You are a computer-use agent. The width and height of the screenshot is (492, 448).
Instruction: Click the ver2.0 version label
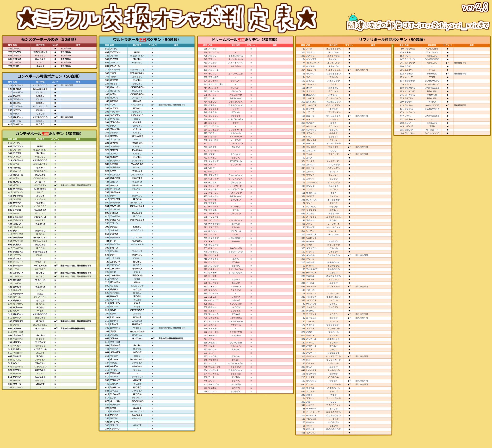(475, 7)
